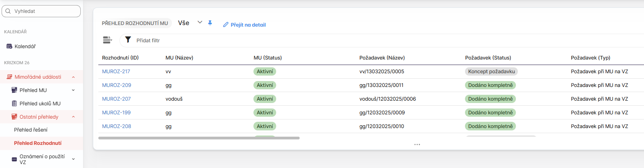Click the Kalendář calendar icon
The height and width of the screenshot is (168, 644).
[x=9, y=46]
